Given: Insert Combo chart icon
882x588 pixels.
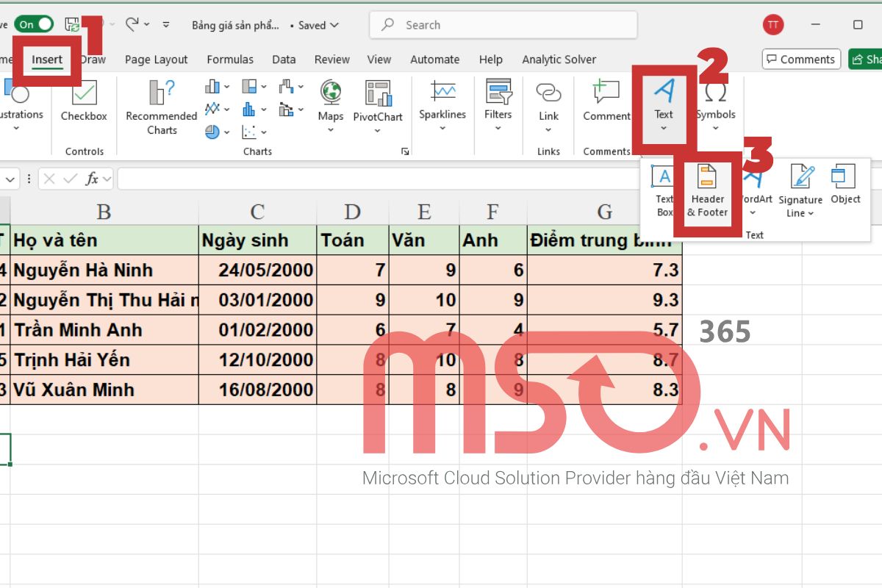Looking at the screenshot, I should point(291,110).
